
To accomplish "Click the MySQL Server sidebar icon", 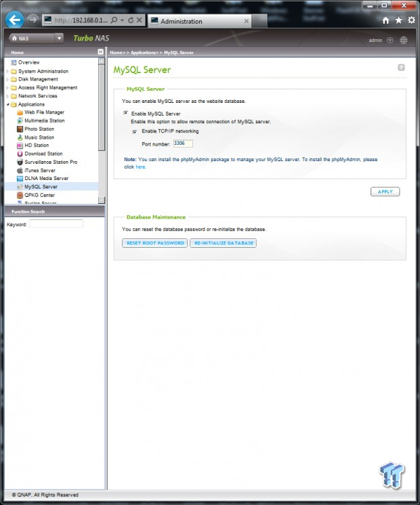I will 20,187.
